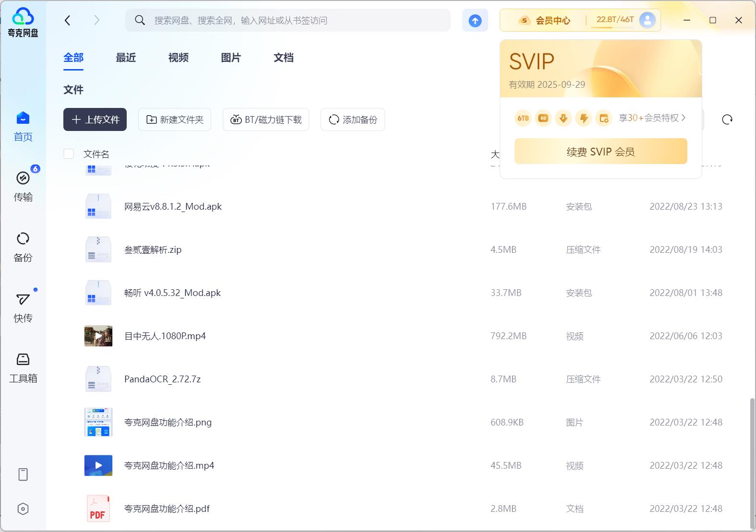Click the 新建文件夹 button

[175, 119]
